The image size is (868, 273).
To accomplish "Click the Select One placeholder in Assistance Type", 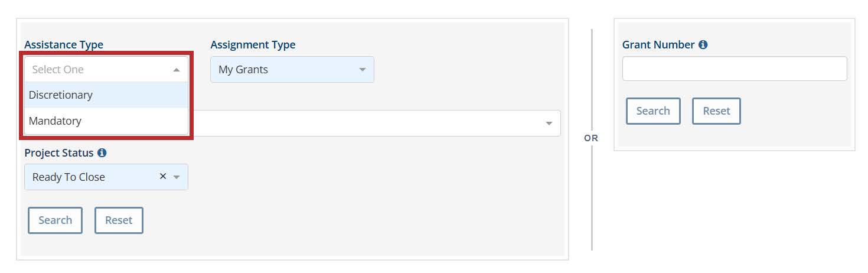I will point(58,70).
